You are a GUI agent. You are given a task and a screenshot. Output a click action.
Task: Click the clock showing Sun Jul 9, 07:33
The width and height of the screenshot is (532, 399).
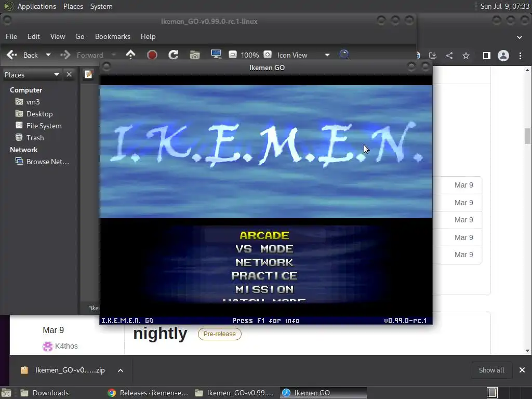click(505, 6)
